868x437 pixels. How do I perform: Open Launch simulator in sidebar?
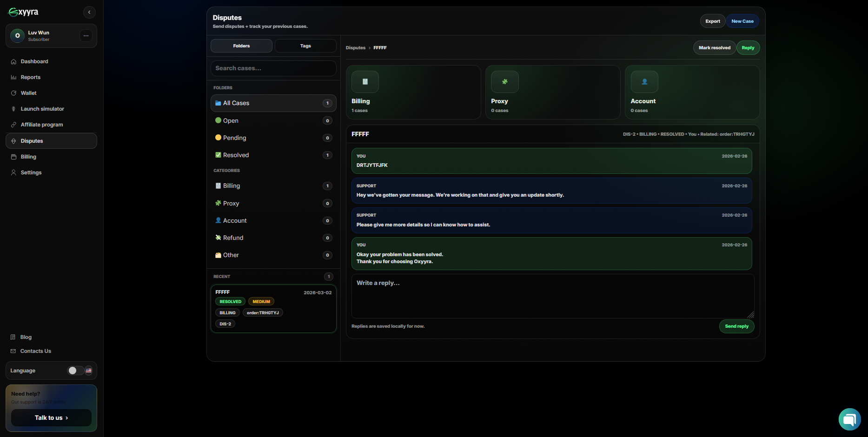[x=42, y=109]
